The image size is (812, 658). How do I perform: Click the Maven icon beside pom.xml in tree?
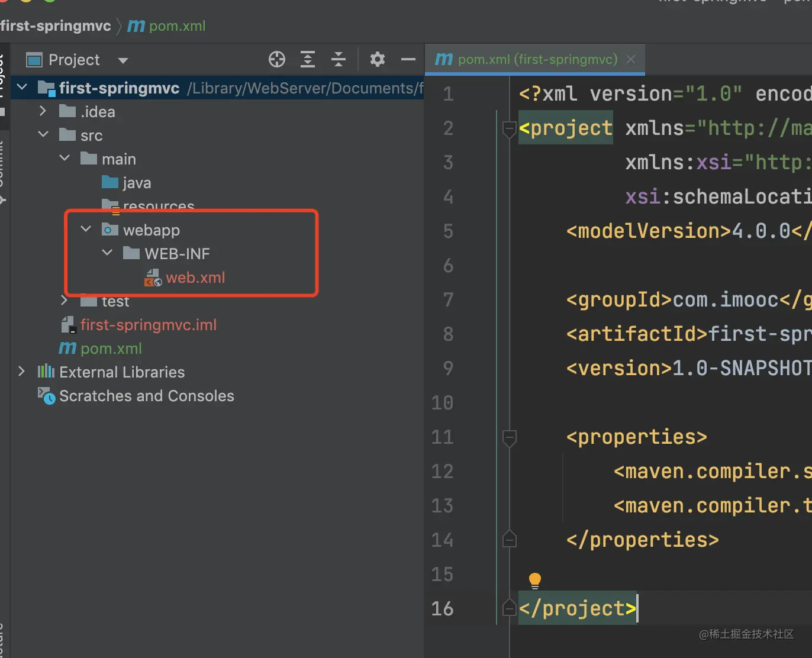(67, 349)
